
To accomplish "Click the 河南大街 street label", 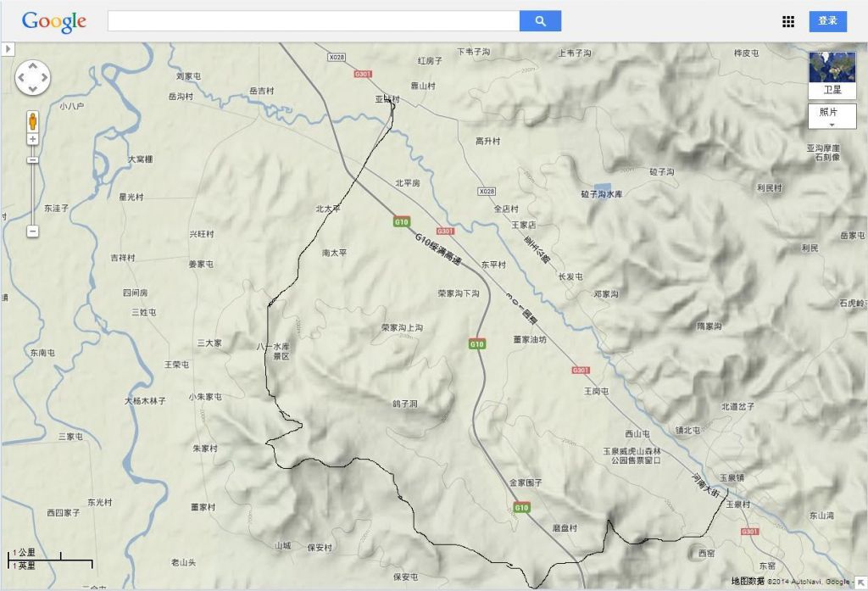I will [706, 485].
